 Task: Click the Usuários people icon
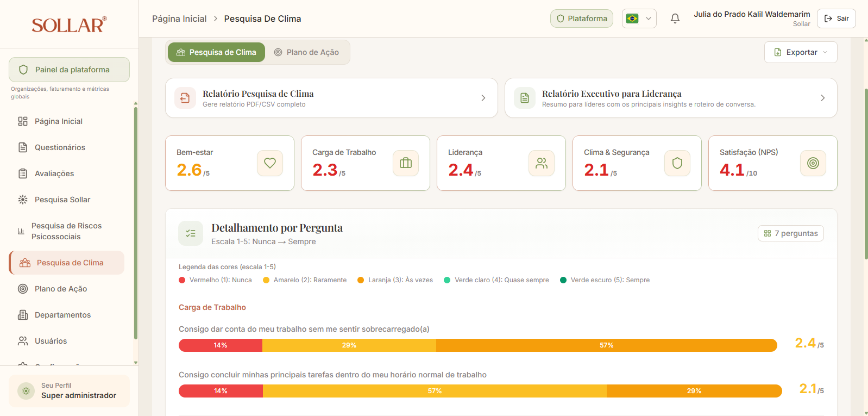pyautogui.click(x=23, y=341)
